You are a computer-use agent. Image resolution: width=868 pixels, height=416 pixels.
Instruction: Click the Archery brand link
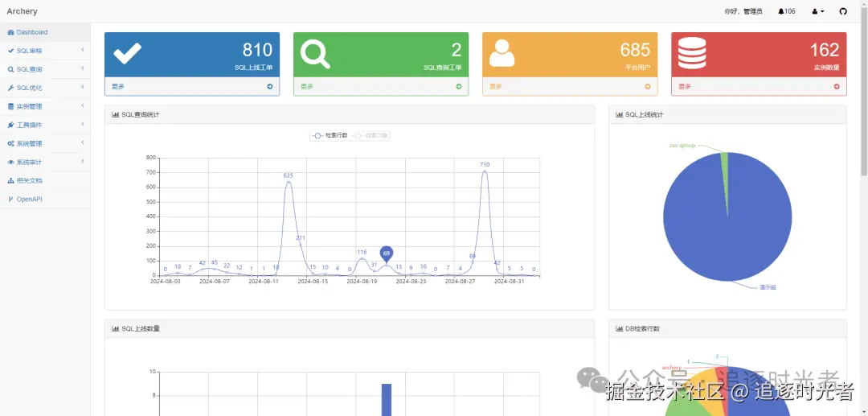pos(23,11)
